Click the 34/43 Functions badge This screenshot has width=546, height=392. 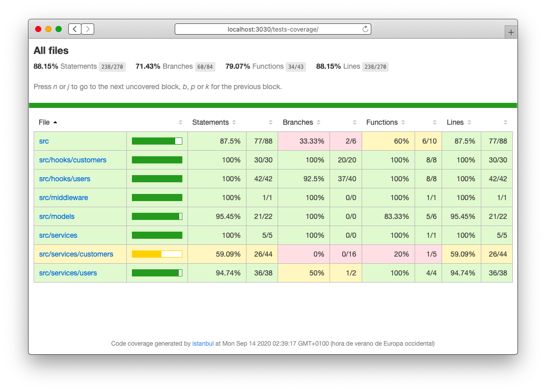coord(295,67)
